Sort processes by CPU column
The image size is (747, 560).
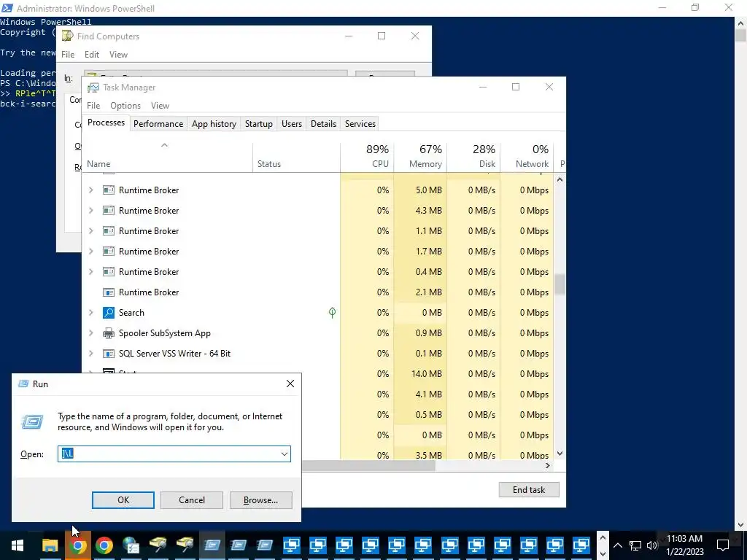368,157
